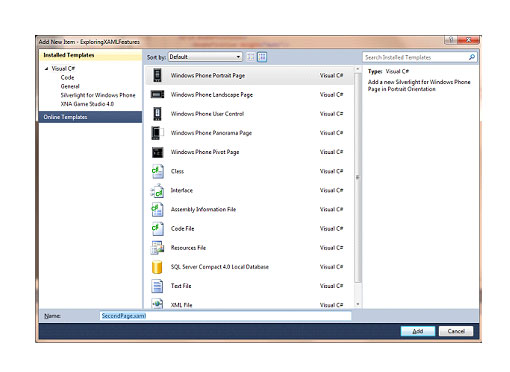Select the Text File icon

pyautogui.click(x=157, y=286)
